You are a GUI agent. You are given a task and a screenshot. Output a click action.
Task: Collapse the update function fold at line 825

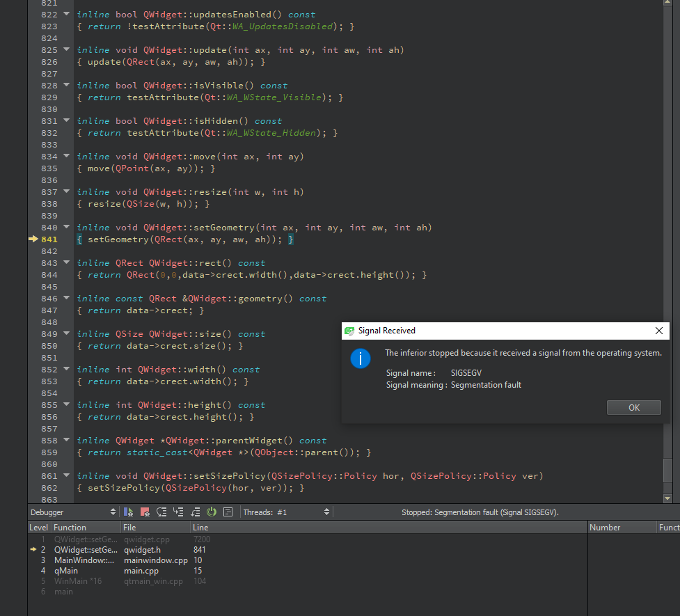tap(66, 49)
